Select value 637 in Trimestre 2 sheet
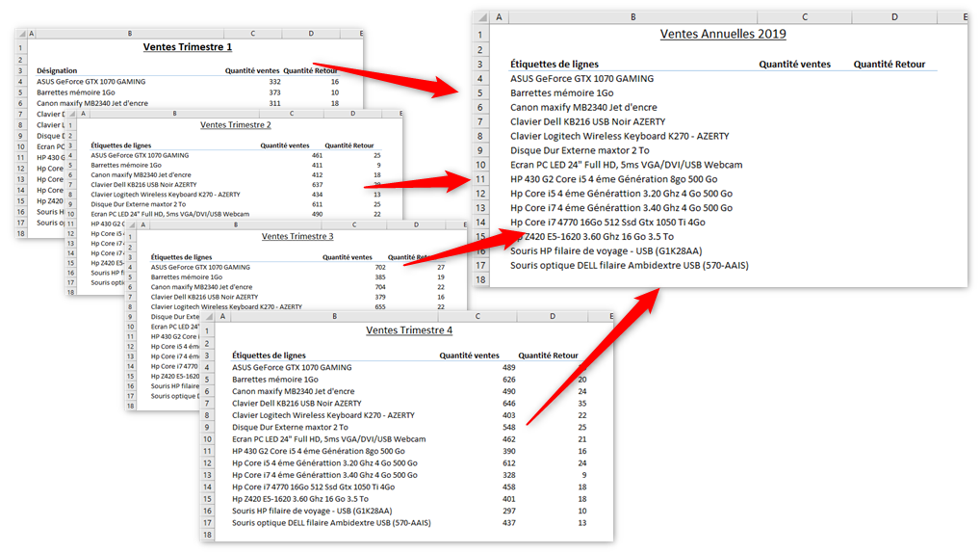 [x=318, y=185]
